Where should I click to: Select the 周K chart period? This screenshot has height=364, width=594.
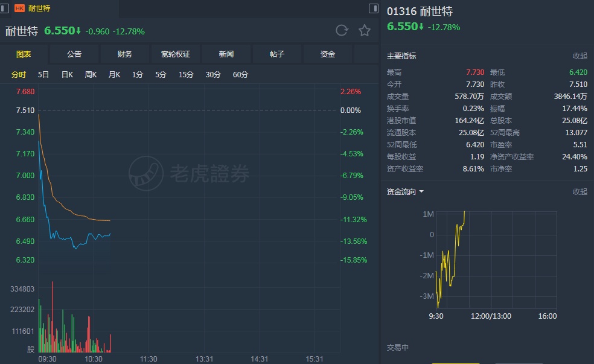pyautogui.click(x=91, y=75)
